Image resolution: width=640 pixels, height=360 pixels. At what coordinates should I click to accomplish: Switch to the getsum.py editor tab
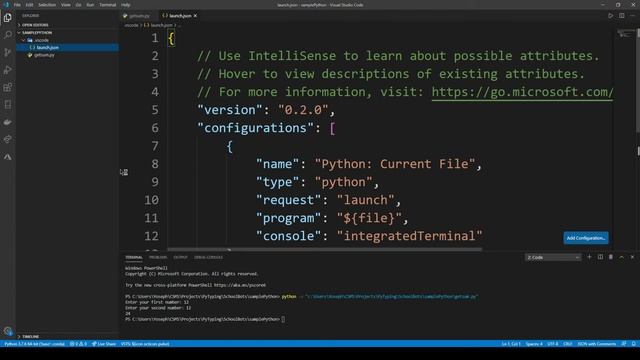click(138, 16)
